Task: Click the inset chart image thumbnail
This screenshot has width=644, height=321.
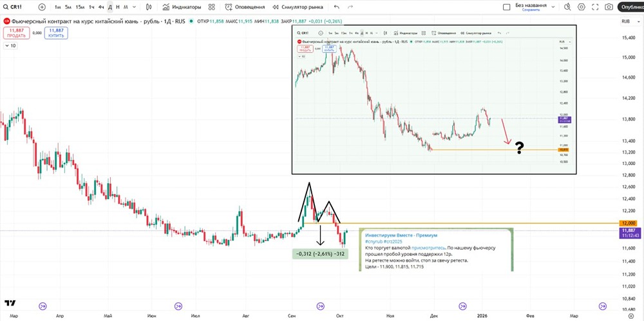Action: 433,99
